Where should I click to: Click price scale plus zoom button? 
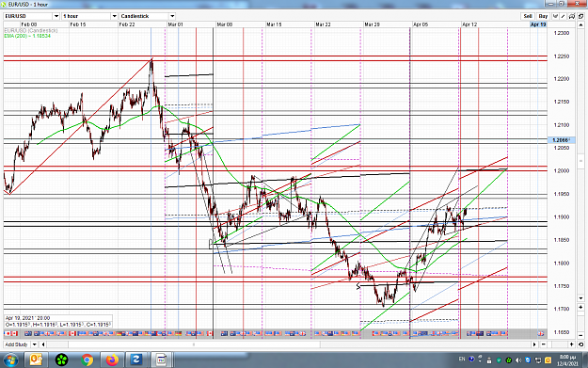[x=580, y=307]
